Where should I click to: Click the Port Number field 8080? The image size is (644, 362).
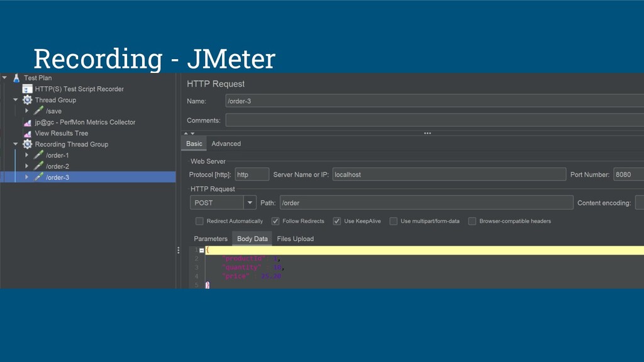pos(628,175)
